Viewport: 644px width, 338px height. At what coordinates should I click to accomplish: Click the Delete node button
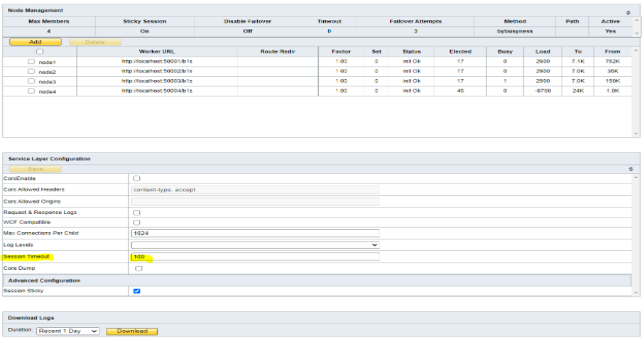coord(95,42)
